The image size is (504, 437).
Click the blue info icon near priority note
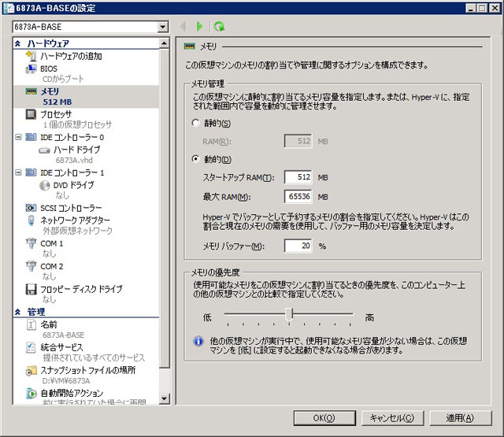198,341
